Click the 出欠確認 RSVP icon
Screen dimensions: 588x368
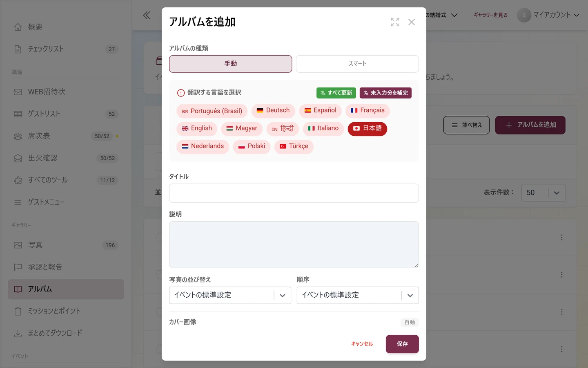coord(18,158)
